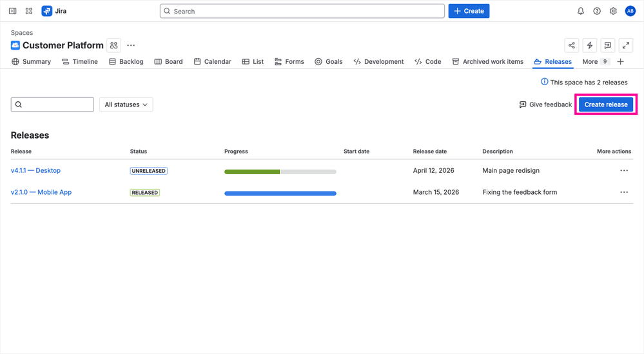Screen dimensions: 644x354
Task: Click the Progress column header
Action: (x=236, y=151)
